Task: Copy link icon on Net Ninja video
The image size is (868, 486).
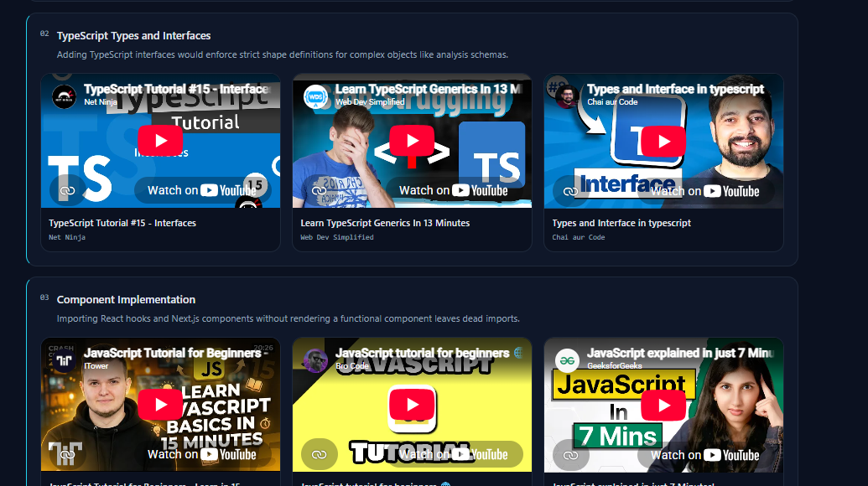Action: (x=68, y=191)
